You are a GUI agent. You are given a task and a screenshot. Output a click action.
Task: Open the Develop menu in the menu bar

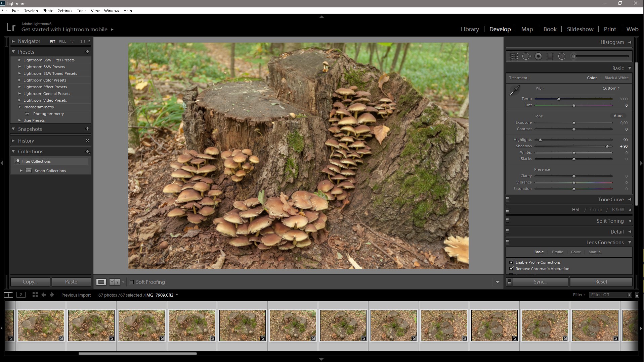30,11
